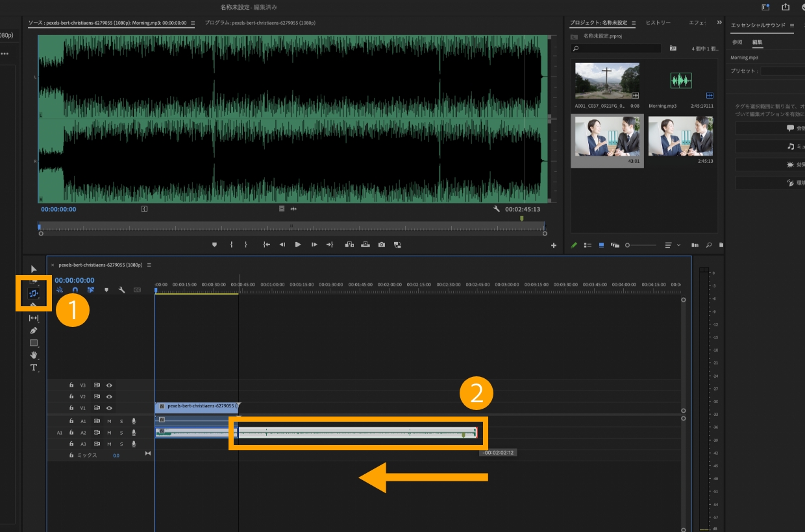Toggle linked selection in timeline
This screenshot has height=532, width=805.
click(x=91, y=290)
